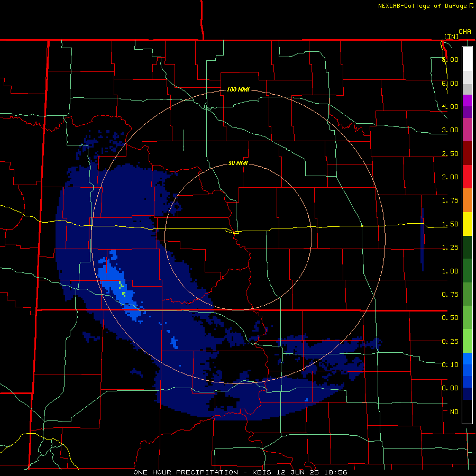476x476 pixels.
Task: Select the 1.25 legend value
Action: 450,248
